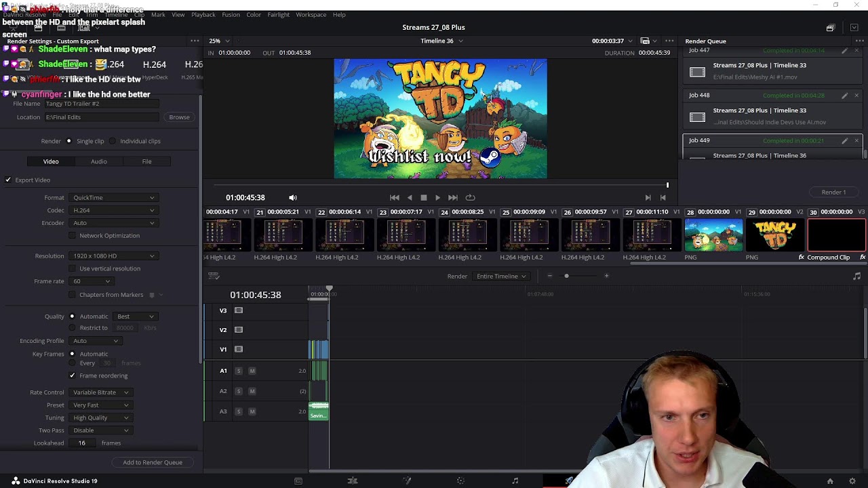Switch to Video settings tab
Image resolution: width=868 pixels, height=488 pixels.
(51, 161)
